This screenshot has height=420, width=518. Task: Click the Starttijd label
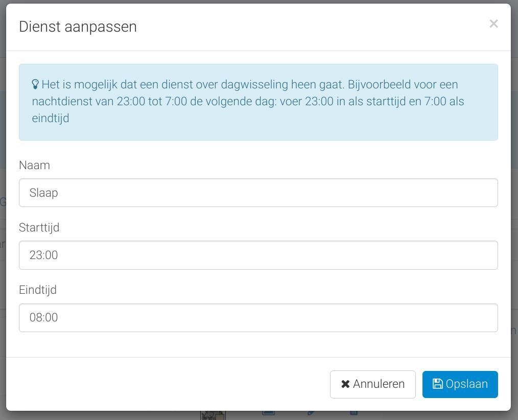tap(39, 227)
